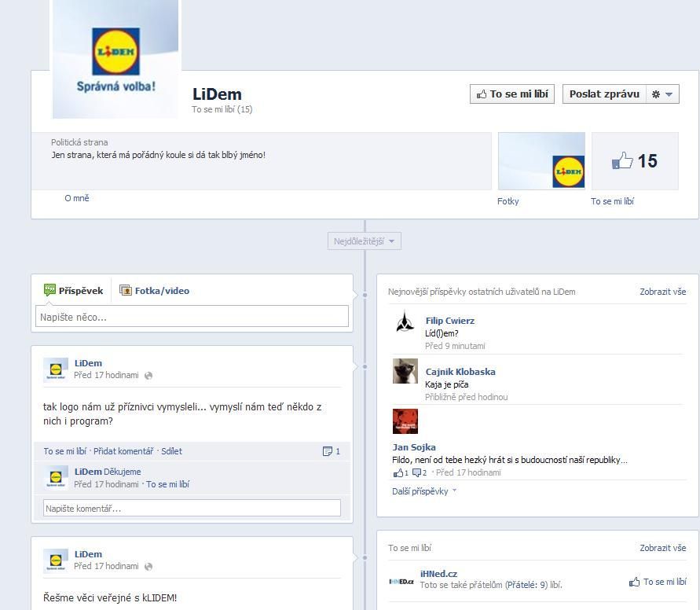Click the gear settings icon beside Poslat zprávu
This screenshot has width=700, height=610.
[656, 94]
